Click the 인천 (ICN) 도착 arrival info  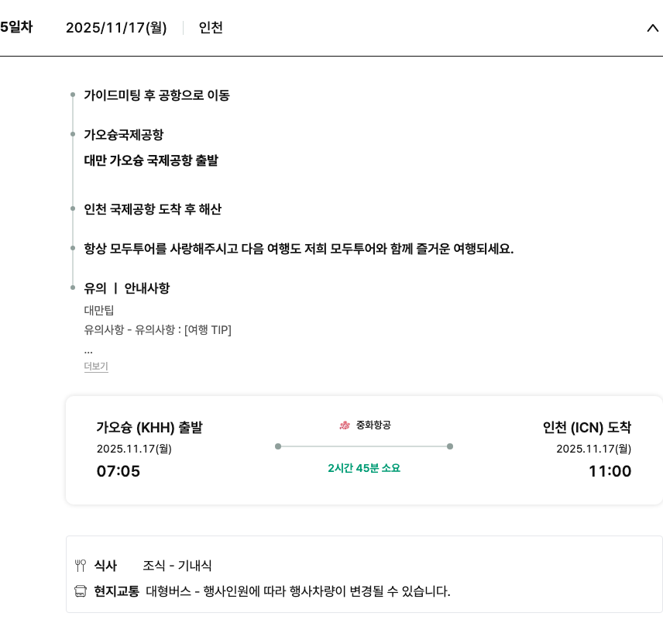(x=587, y=427)
